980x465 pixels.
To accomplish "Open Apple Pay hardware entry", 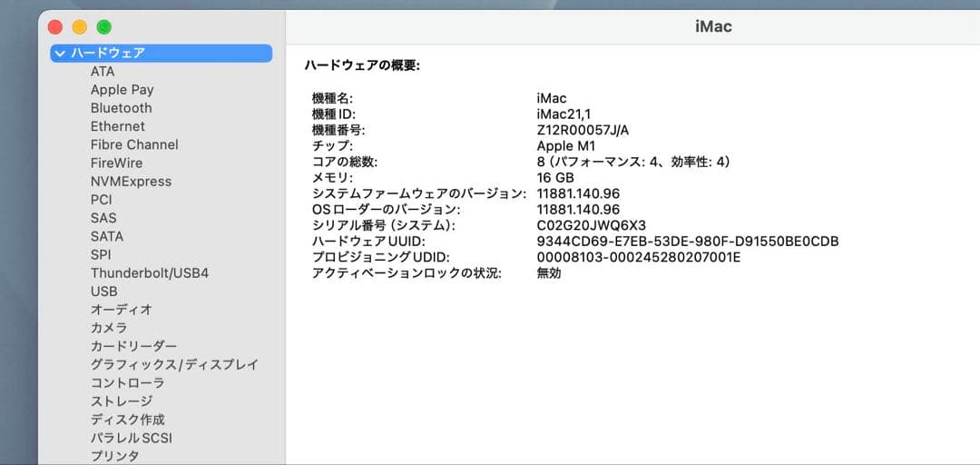I will [122, 90].
